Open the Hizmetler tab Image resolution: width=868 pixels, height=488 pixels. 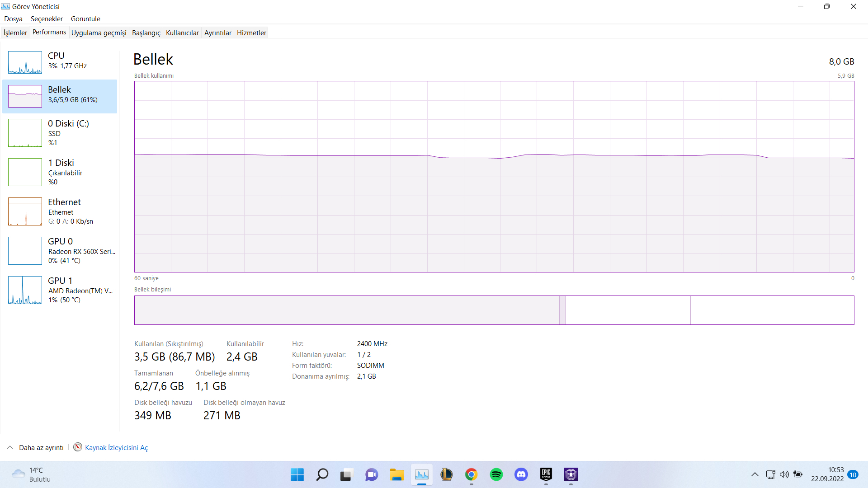[251, 33]
